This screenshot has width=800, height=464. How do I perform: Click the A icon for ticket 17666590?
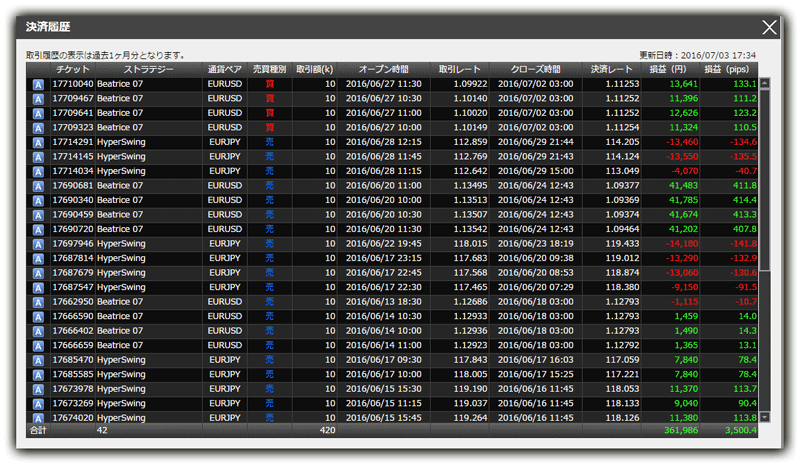coord(38,318)
